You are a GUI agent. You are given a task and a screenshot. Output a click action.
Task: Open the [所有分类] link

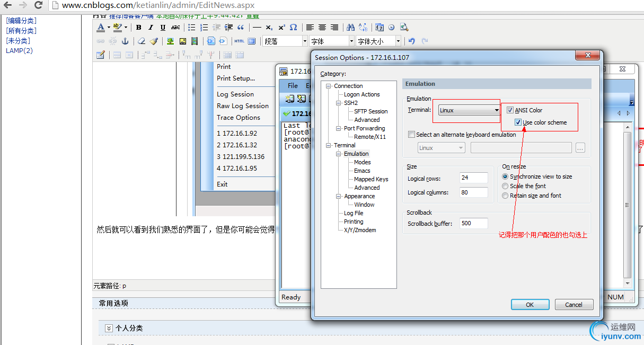21,31
